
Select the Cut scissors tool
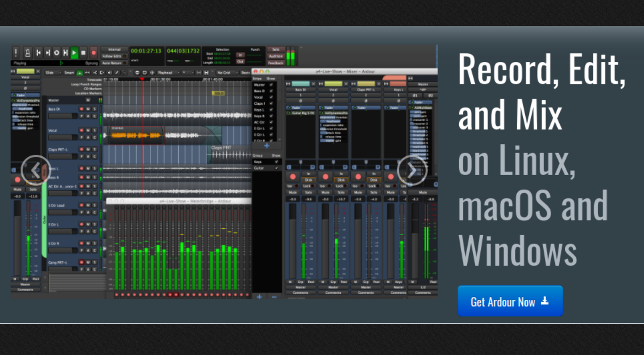pyautogui.click(x=95, y=73)
